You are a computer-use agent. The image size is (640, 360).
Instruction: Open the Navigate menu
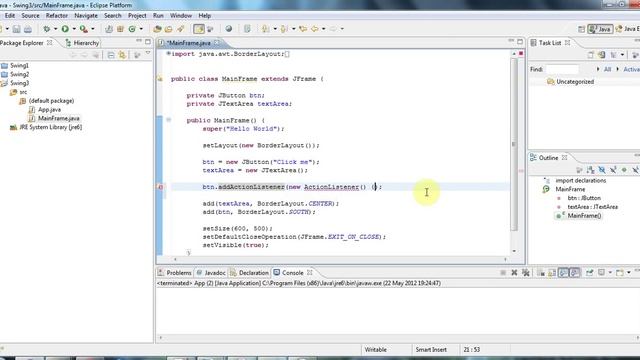86,16
